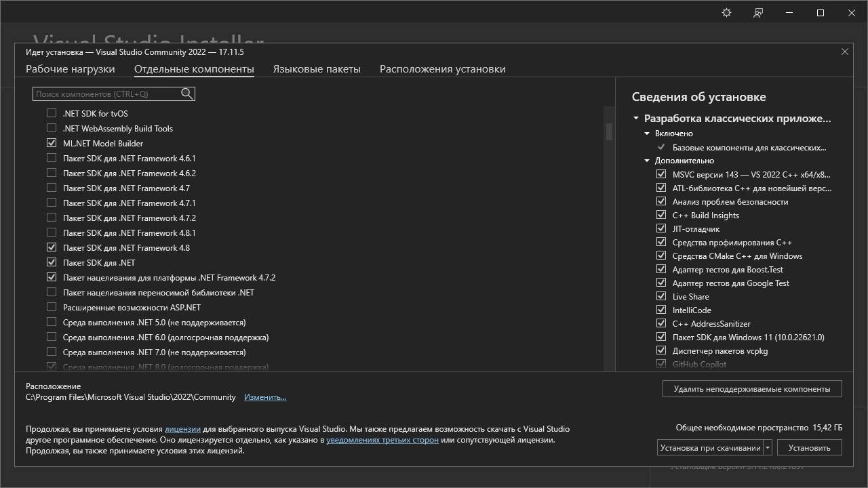
Task: Check Среда выполнения .NET 7.0
Action: coord(52,352)
